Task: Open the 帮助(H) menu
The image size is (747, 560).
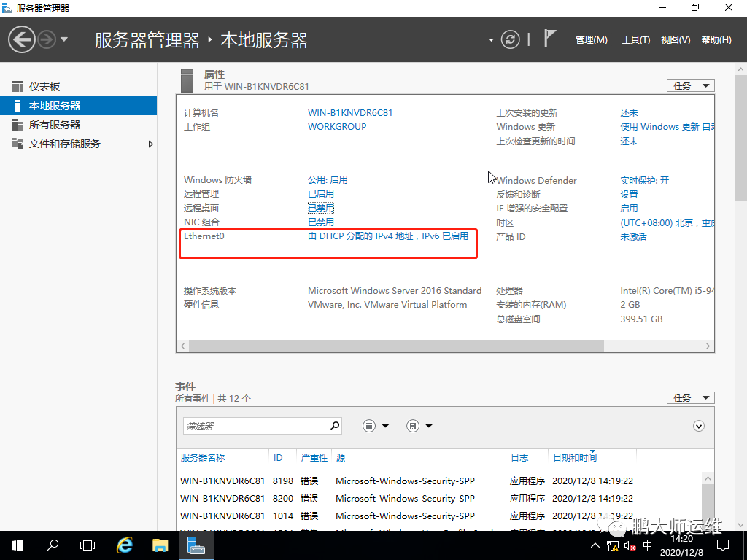Action: tap(716, 40)
